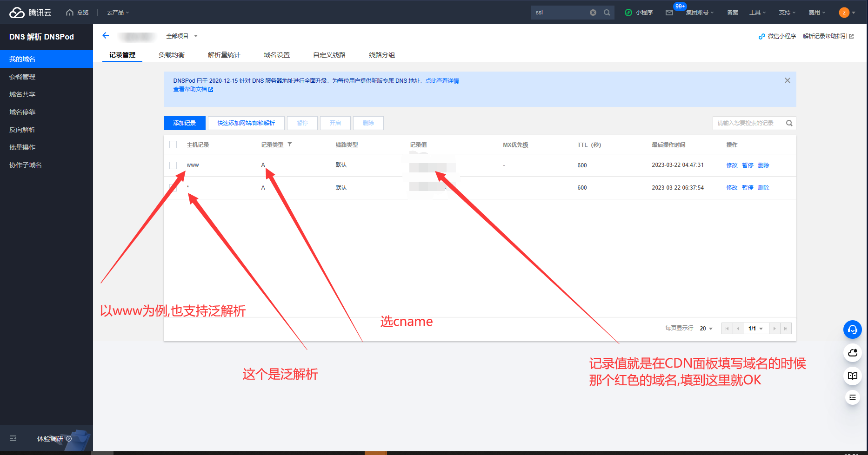Open the 点此查看详情 link
Viewport: 868px width, 455px height.
pos(442,81)
